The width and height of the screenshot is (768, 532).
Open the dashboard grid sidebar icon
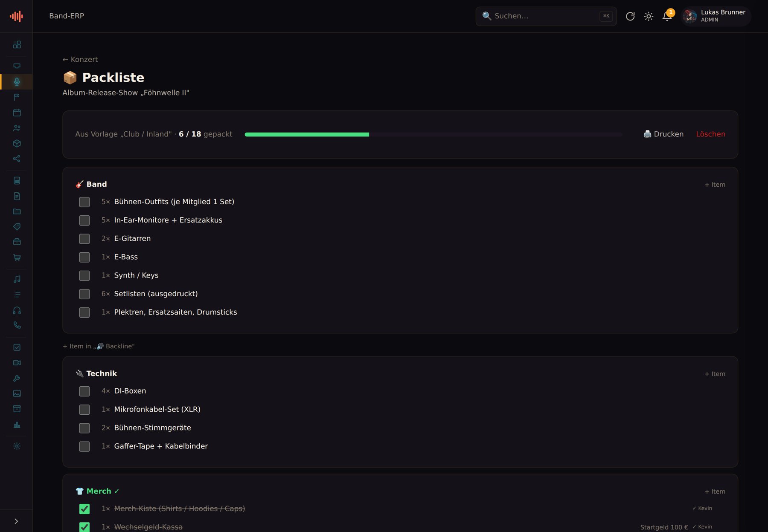pyautogui.click(x=17, y=44)
